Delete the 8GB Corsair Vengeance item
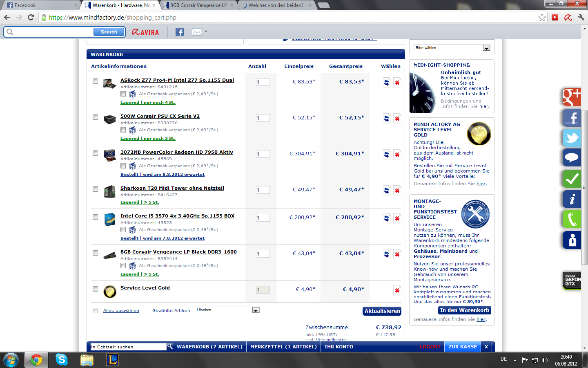588x368 pixels. click(397, 254)
